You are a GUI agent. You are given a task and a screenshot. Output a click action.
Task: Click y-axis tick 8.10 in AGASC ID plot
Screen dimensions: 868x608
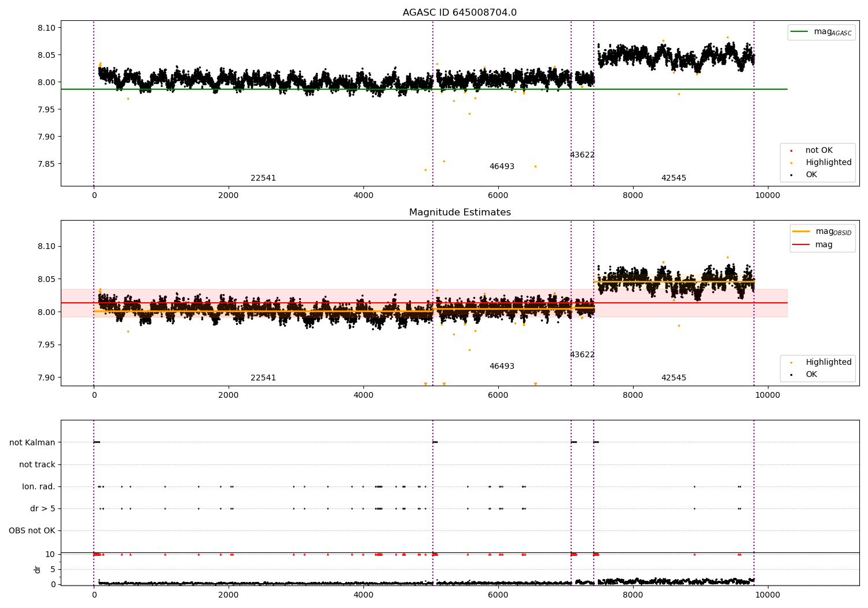pyautogui.click(x=45, y=28)
